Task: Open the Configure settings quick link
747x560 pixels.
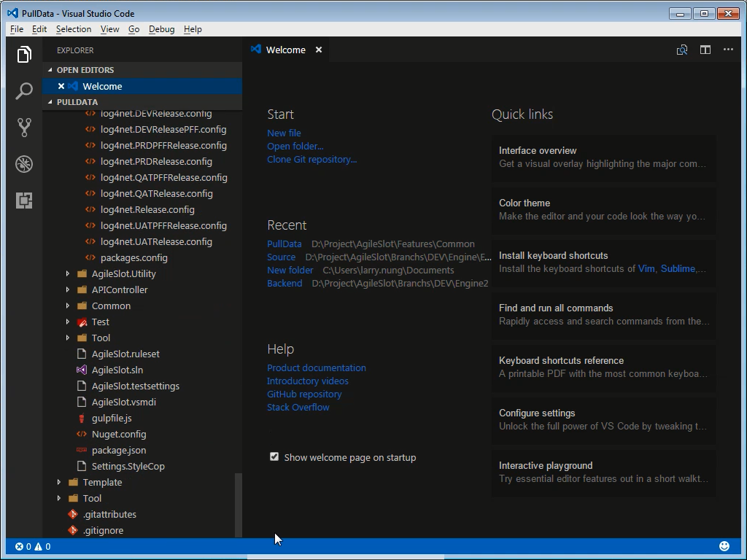Action: [x=603, y=419]
